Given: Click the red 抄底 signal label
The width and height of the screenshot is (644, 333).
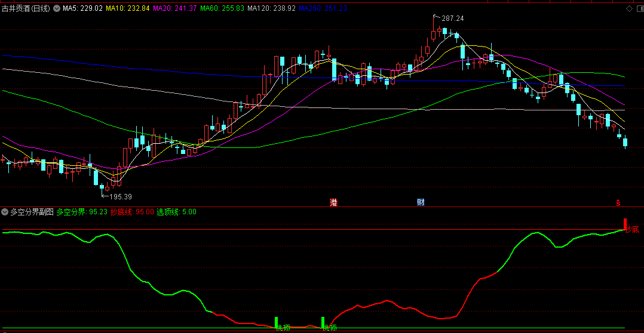Looking at the screenshot, I should pos(633,230).
